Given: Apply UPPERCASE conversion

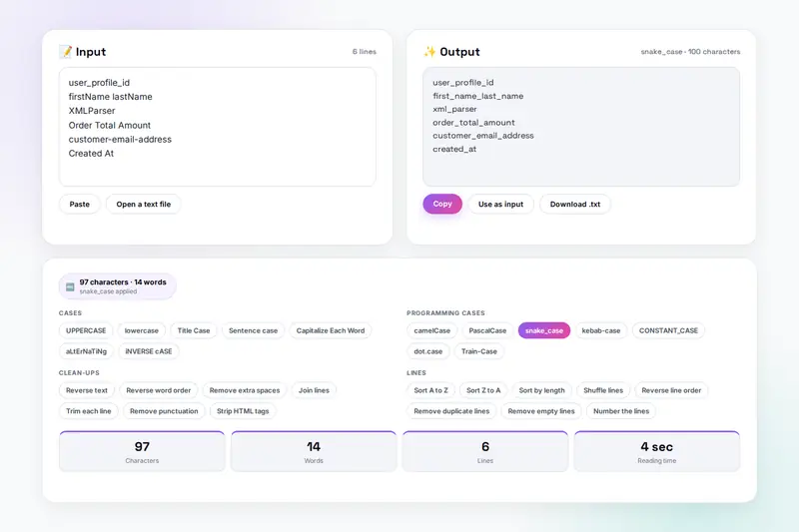Looking at the screenshot, I should (86, 330).
